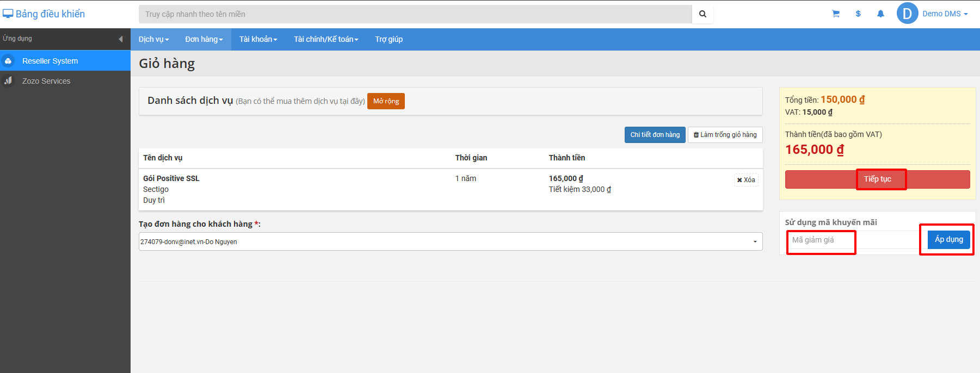Open the Demo DMS user dropdown
Viewport: 980px width, 373px height.
click(945, 14)
